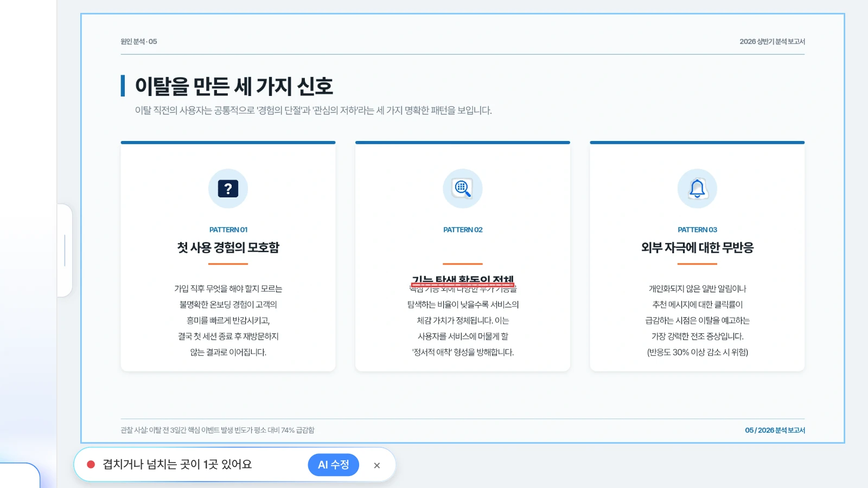Select the line 결국 첫 세션 종료 후 재방문하지

(x=228, y=337)
